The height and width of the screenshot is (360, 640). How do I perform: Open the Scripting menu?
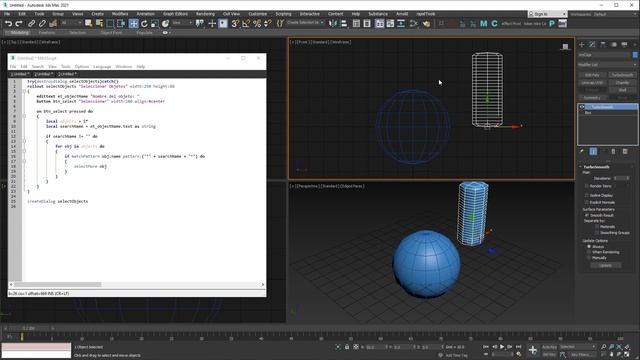tap(283, 14)
